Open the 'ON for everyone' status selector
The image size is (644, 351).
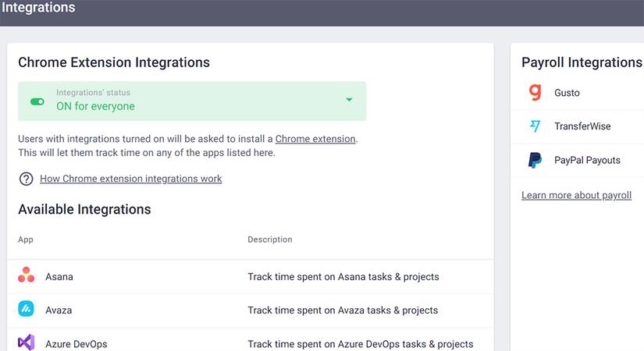click(192, 101)
